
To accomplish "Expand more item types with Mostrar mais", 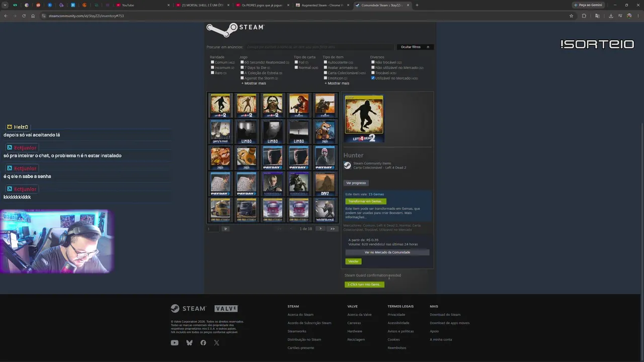I will (x=337, y=83).
